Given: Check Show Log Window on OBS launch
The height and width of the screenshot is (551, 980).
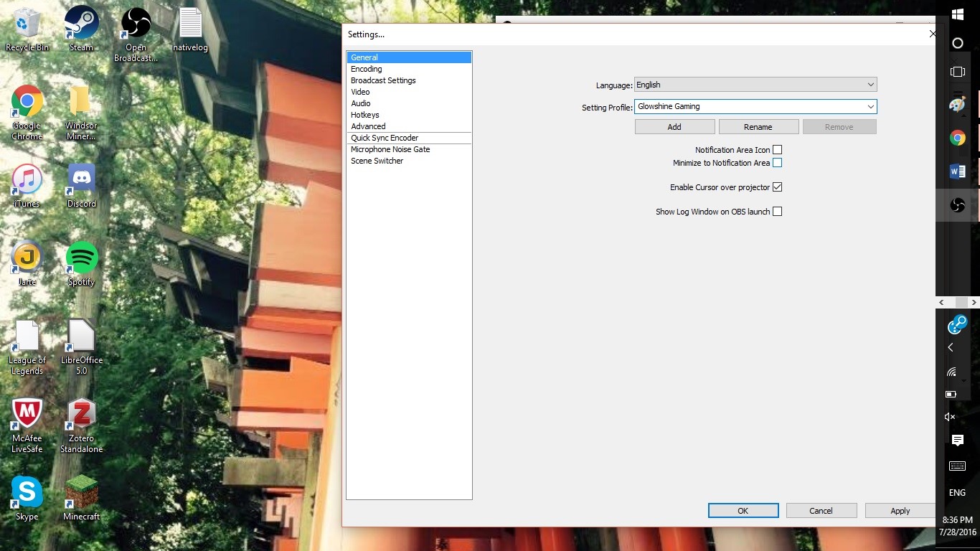Looking at the screenshot, I should [777, 212].
